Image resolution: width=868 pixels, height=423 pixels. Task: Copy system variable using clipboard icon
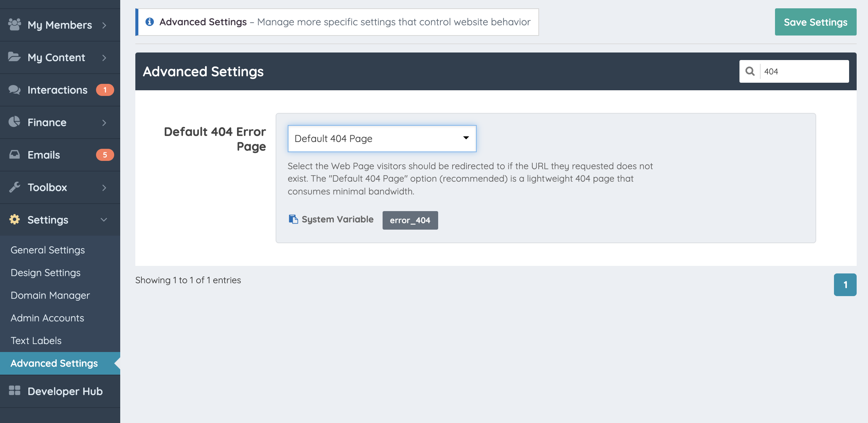point(293,219)
